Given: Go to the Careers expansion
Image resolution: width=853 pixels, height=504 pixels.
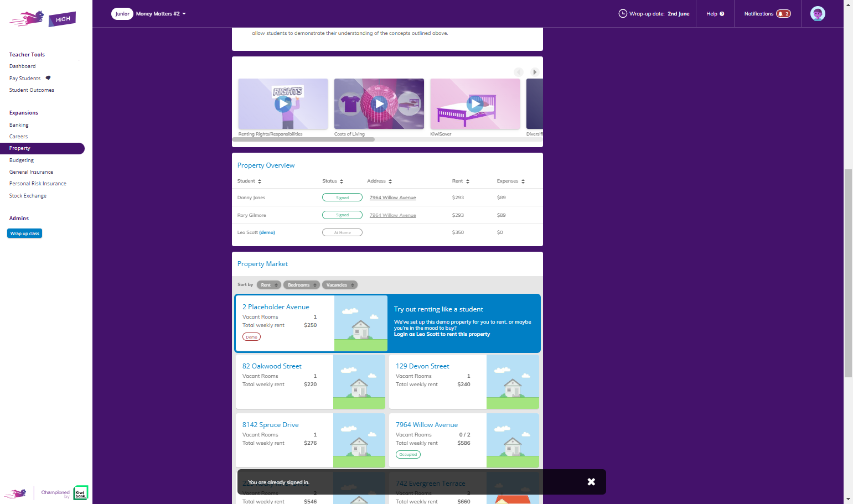Looking at the screenshot, I should click(x=19, y=137).
